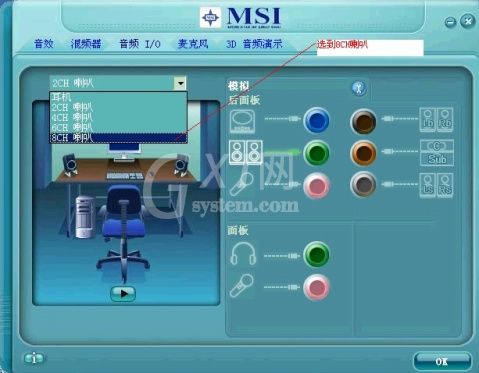Open the 音效 tab

pos(44,44)
